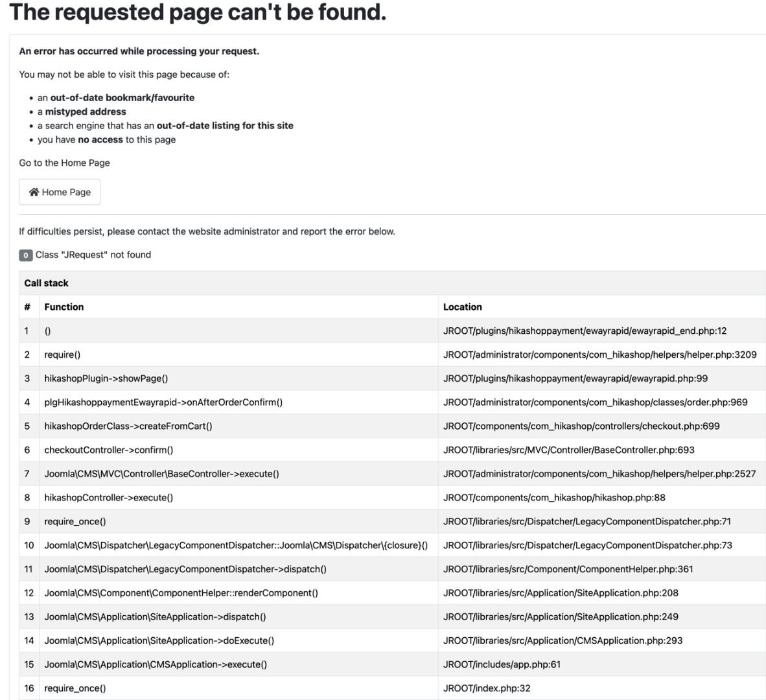This screenshot has width=766, height=700.
Task: Select the hikashopPlugin->showPage() function cell
Action: click(106, 379)
